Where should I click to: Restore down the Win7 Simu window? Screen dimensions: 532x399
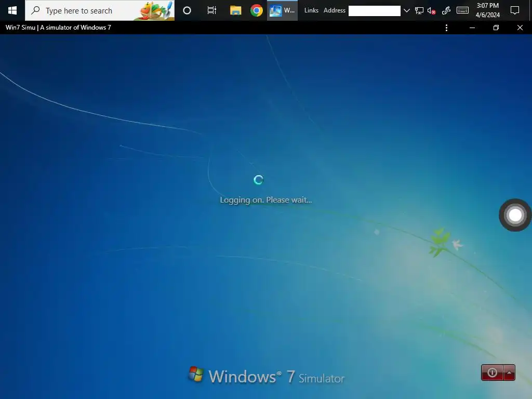[496, 28]
